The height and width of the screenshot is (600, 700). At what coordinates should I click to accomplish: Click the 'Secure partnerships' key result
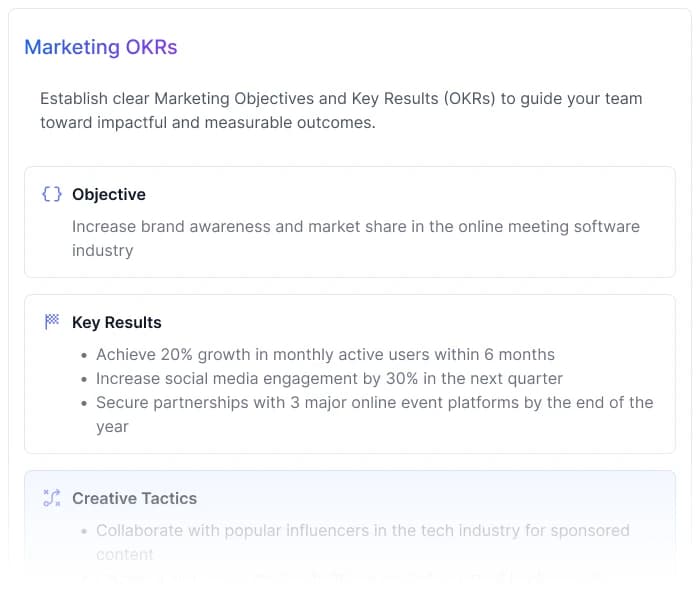click(374, 402)
